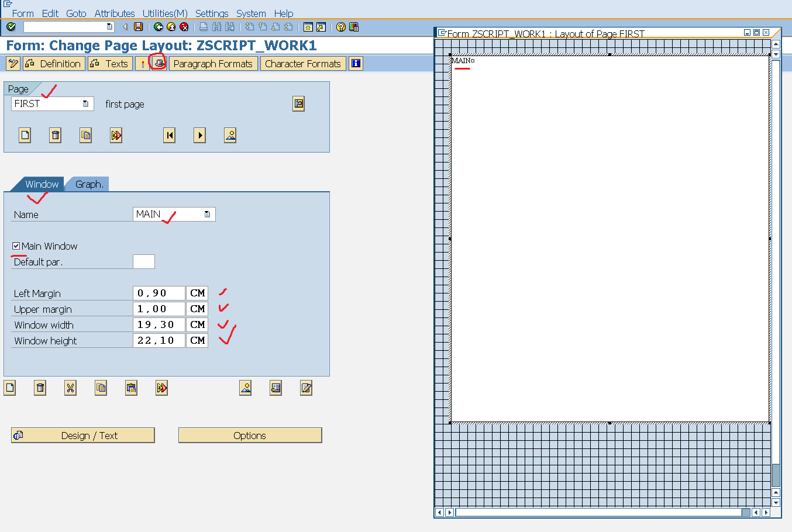Click the Design / Text button
792x532 pixels.
[82, 435]
